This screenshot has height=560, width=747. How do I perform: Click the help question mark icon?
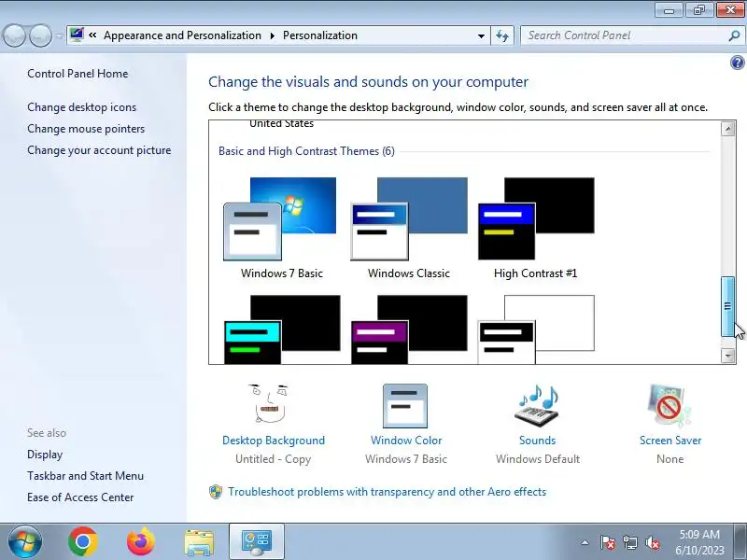pos(737,63)
